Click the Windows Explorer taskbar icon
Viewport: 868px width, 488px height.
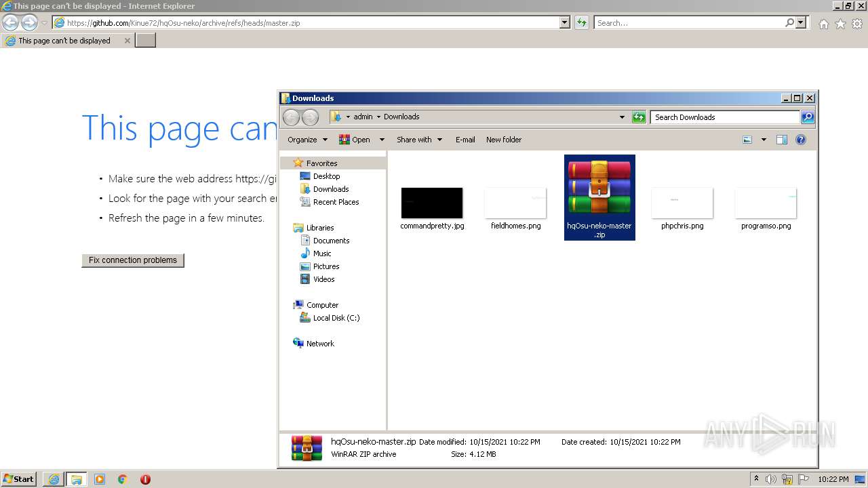(x=77, y=479)
